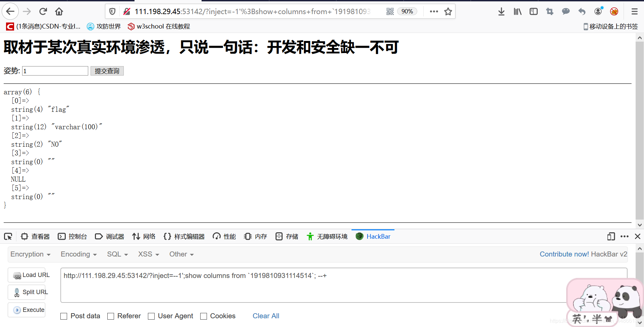The image size is (644, 327).
Task: Click the tracking protection shield in address bar
Action: 112,11
